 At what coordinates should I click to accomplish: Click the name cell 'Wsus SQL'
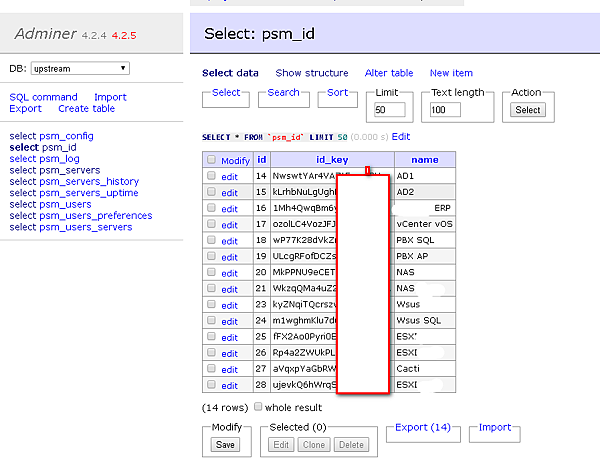click(425, 320)
